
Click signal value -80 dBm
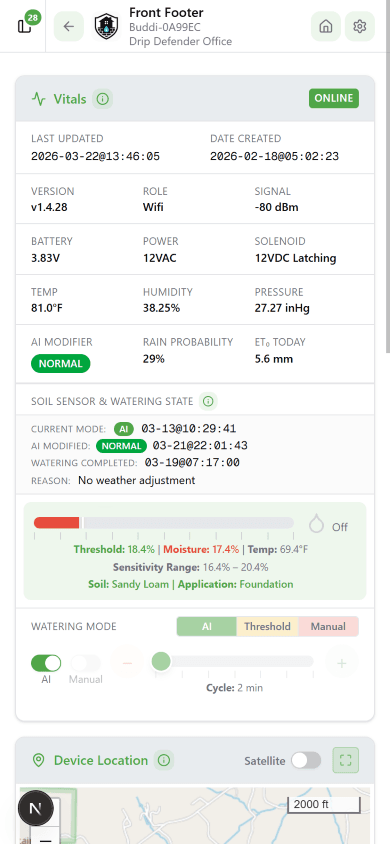[276, 207]
